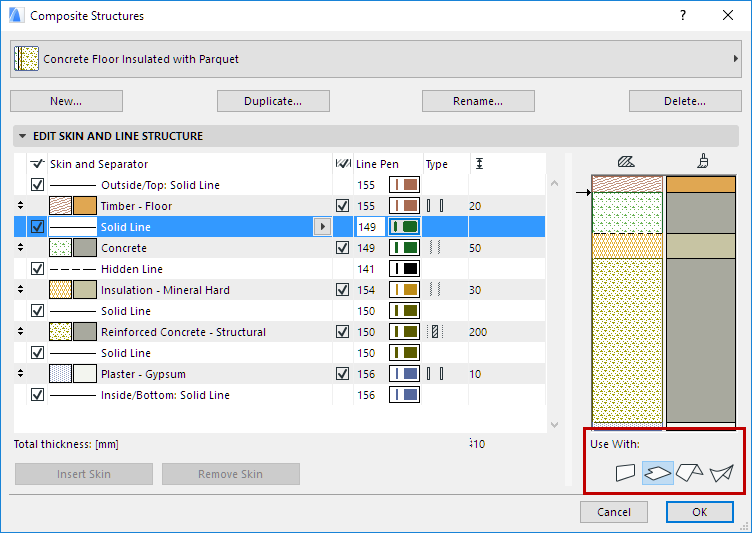Click Reinforced Concrete row drag handle
The width and height of the screenshot is (752, 533).
point(20,332)
